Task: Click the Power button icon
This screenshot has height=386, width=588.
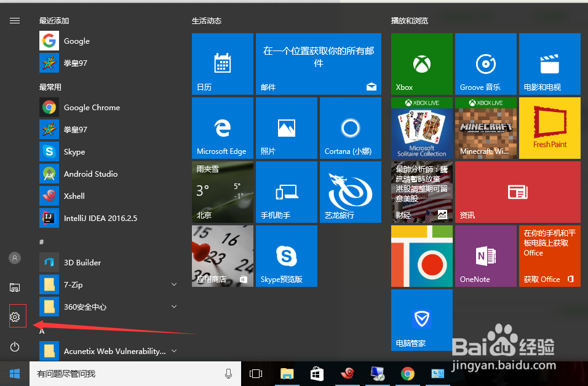Action: (x=15, y=347)
